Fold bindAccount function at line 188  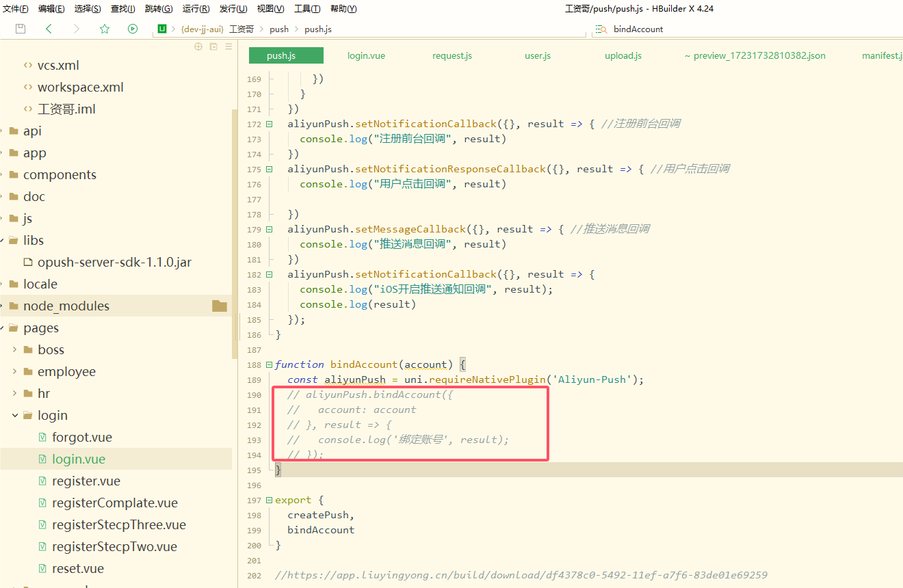(x=269, y=365)
